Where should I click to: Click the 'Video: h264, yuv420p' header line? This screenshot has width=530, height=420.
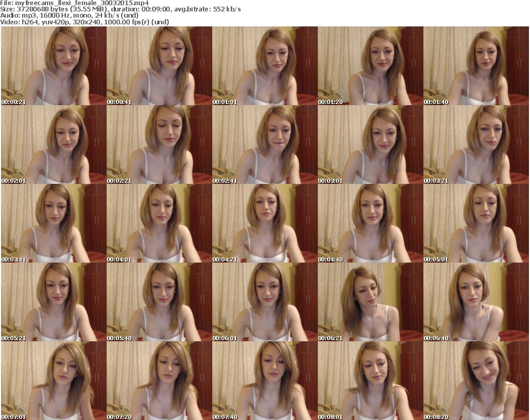tap(84, 22)
